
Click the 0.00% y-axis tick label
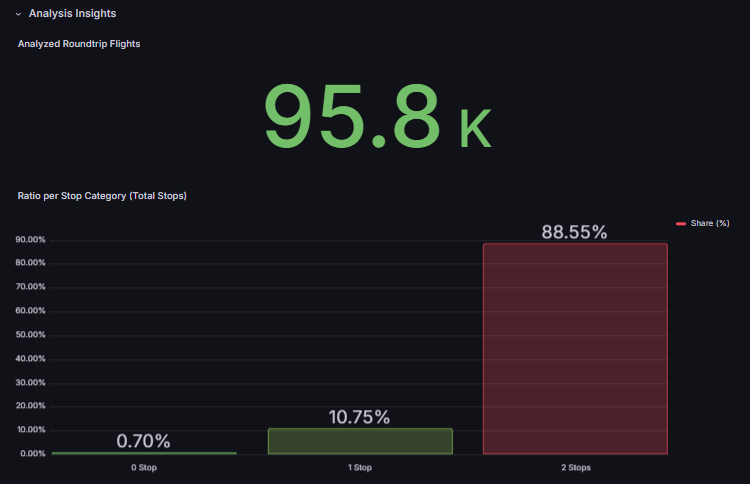(31, 454)
